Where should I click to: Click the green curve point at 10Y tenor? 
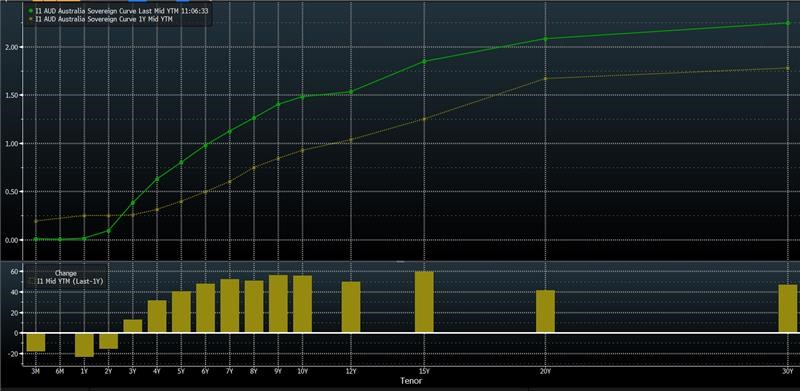[303, 96]
